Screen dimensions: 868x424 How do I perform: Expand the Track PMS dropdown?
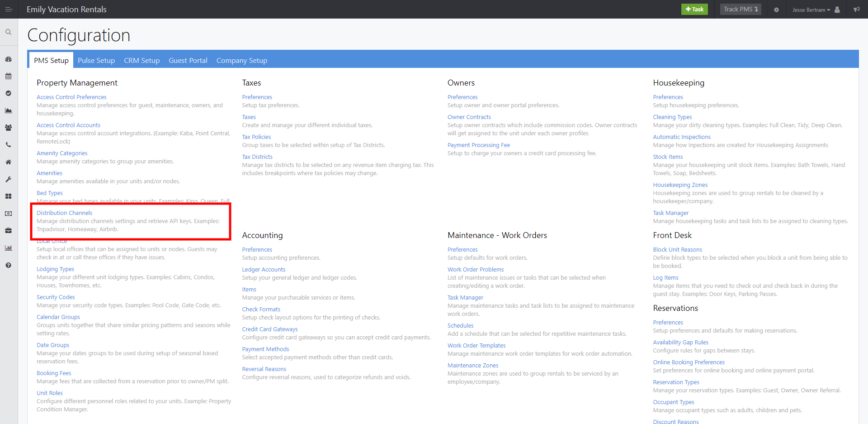(x=741, y=9)
